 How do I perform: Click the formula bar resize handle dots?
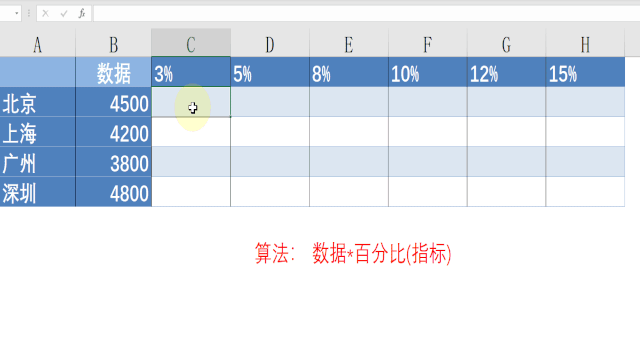coord(29,13)
